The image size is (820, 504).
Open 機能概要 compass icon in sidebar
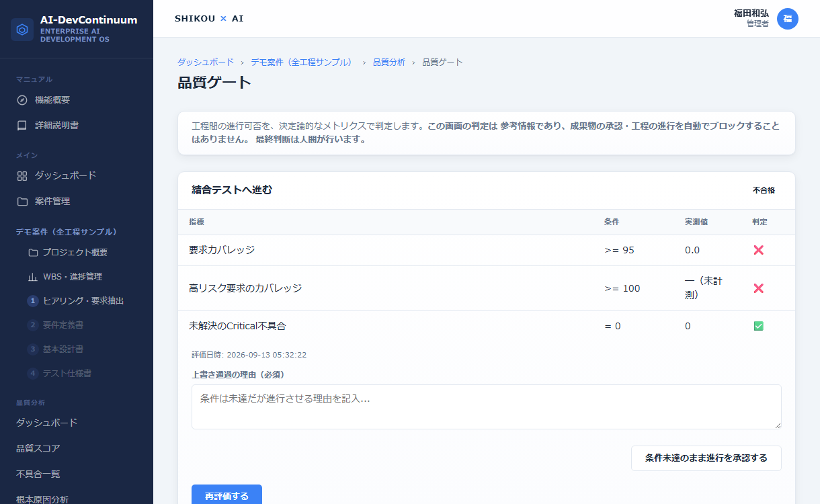point(22,100)
